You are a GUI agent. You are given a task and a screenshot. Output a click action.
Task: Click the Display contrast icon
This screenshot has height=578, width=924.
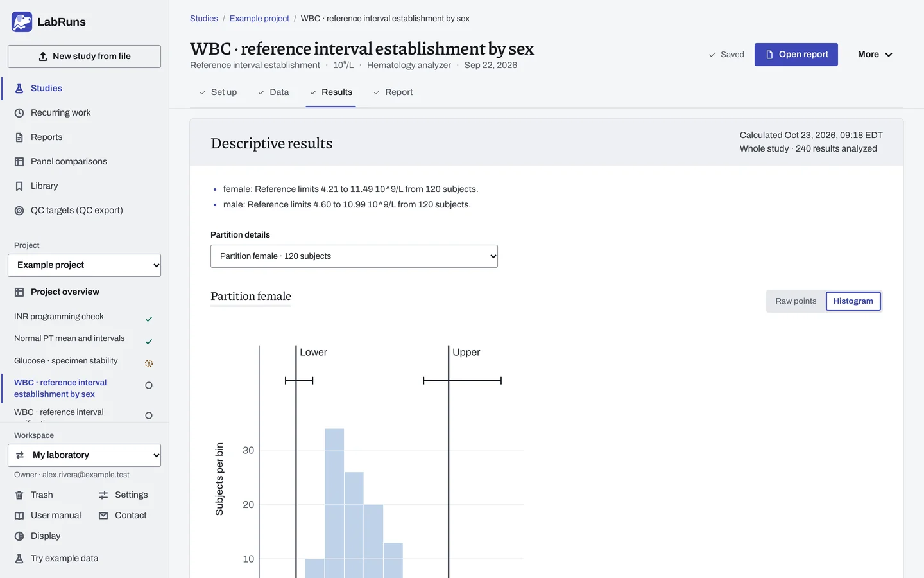(x=19, y=536)
